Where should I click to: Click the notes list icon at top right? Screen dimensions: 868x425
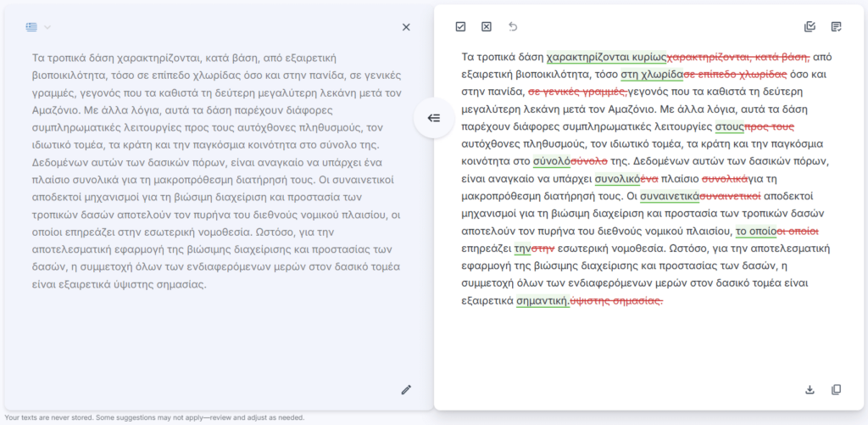(x=837, y=27)
